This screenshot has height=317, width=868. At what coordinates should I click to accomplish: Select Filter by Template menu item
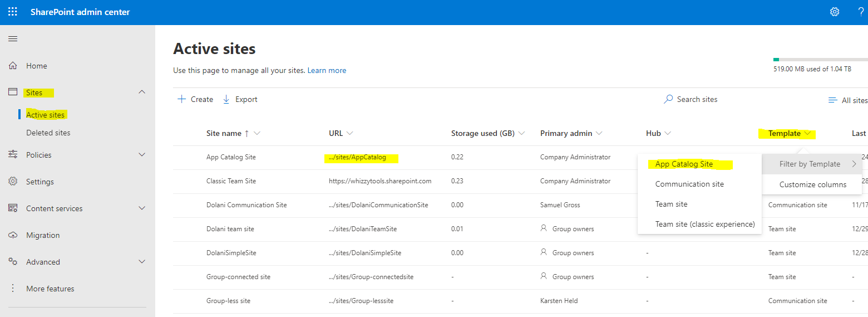click(x=812, y=164)
